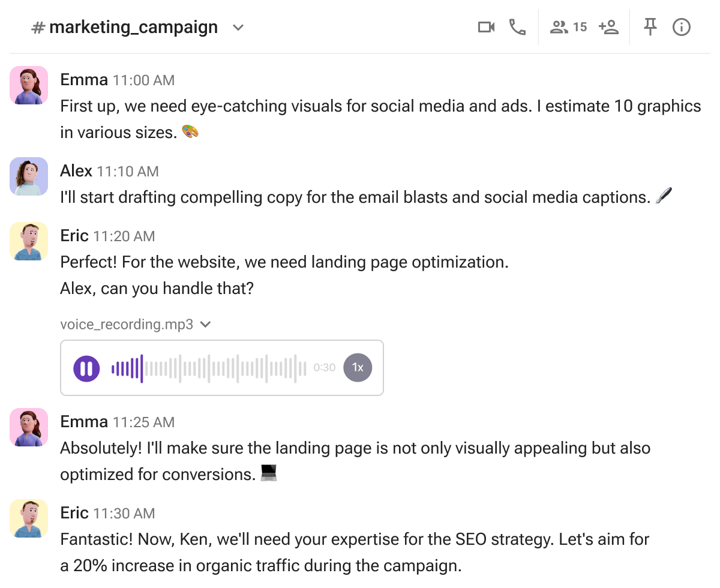Click the voice_recording.mp3 file name

click(127, 325)
